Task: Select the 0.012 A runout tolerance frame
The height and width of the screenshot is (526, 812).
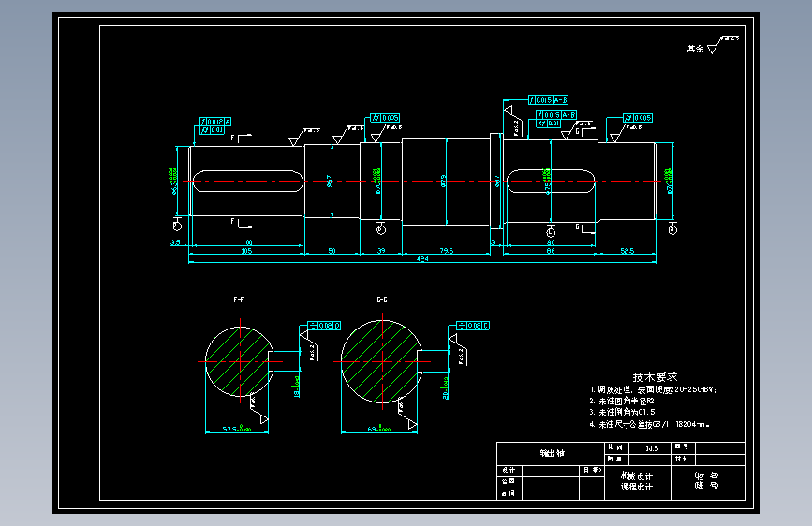Action: (215, 122)
